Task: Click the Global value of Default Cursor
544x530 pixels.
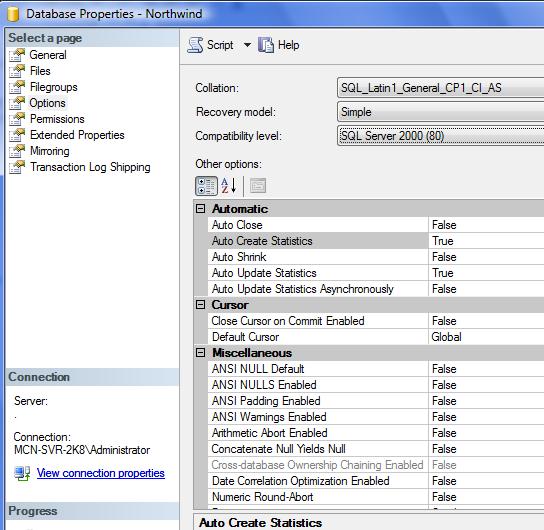Action: click(x=446, y=337)
